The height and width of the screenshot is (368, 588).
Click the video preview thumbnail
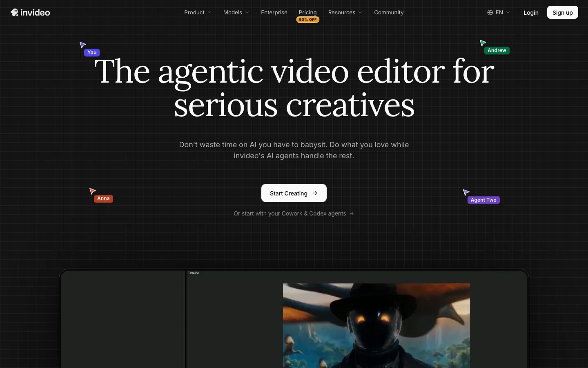[376, 325]
